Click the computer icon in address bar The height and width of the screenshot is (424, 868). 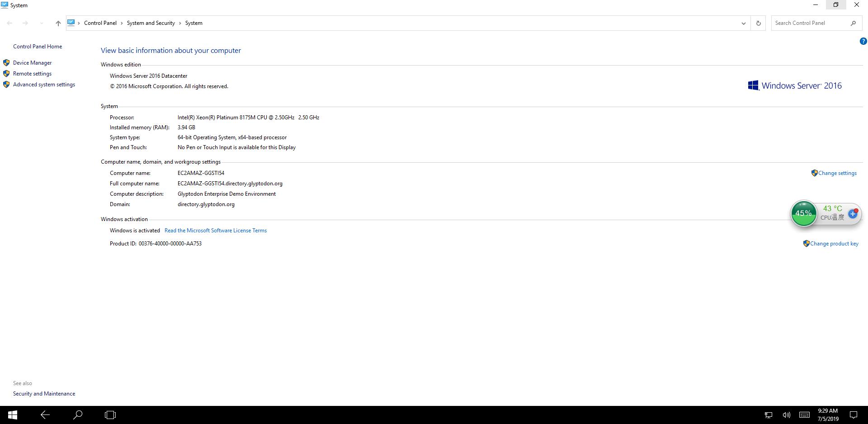coord(71,23)
